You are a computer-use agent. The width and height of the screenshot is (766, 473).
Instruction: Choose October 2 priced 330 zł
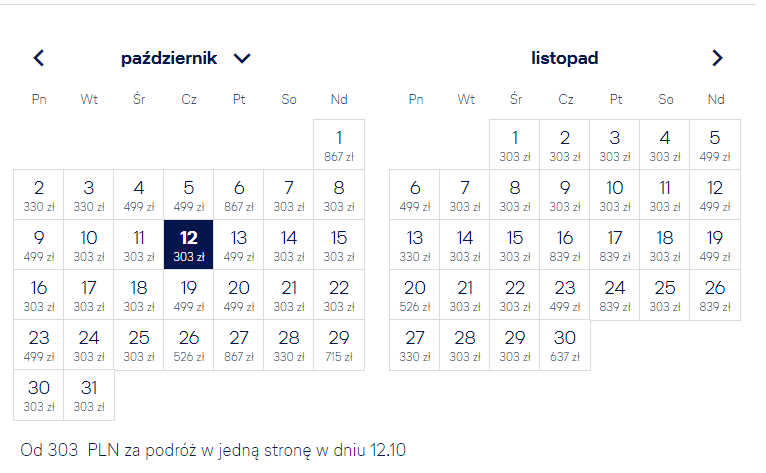(x=39, y=194)
